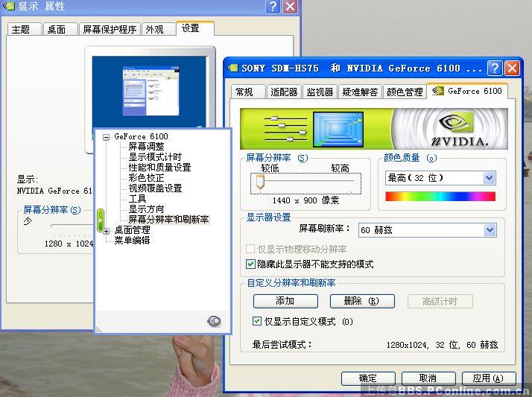Click the green NVIDIA menu flyout handle

point(100,220)
